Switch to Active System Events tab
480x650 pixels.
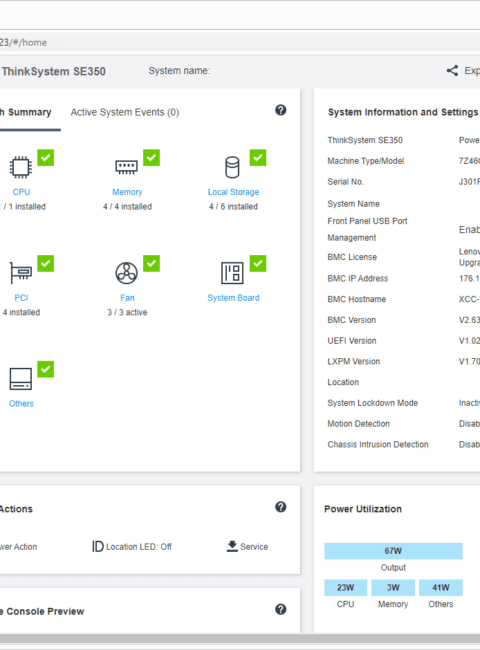pyautogui.click(x=125, y=112)
